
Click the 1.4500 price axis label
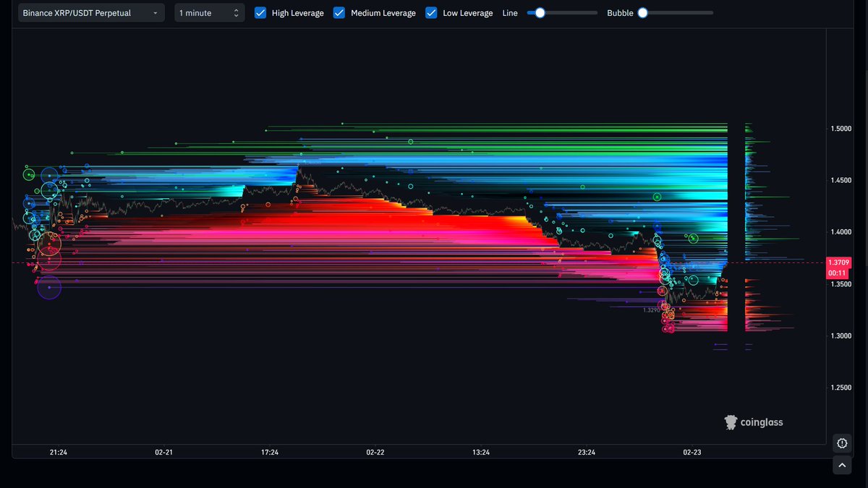point(841,180)
